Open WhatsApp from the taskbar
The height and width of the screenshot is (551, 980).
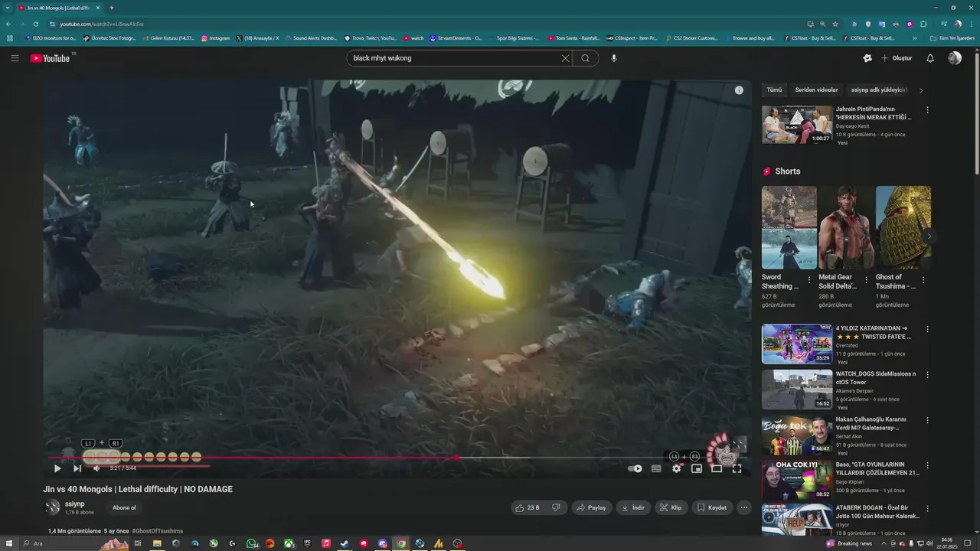[252, 543]
